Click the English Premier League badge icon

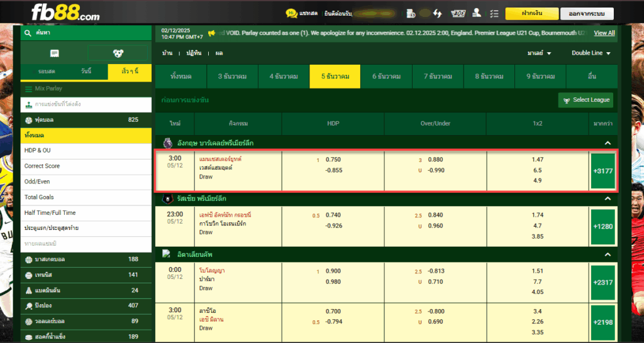pyautogui.click(x=167, y=143)
